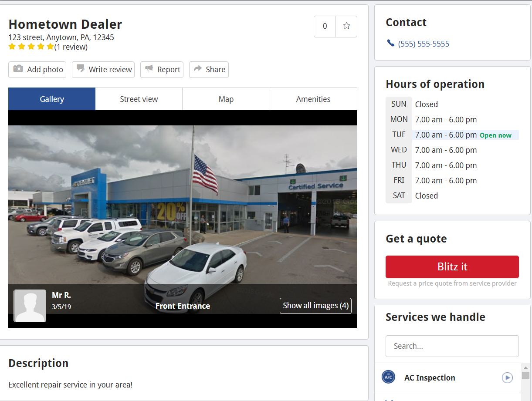This screenshot has width=532, height=401.
Task: Select the Gallery tab
Action: point(52,99)
